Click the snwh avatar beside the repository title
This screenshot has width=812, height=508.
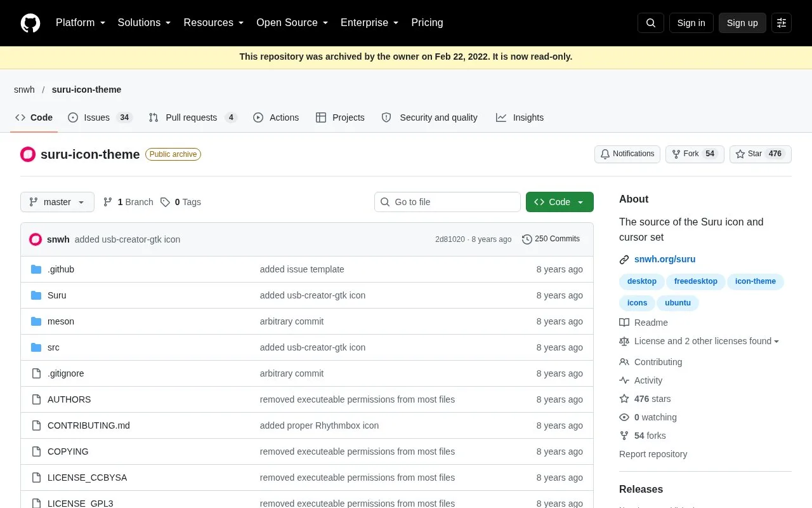[x=28, y=154]
